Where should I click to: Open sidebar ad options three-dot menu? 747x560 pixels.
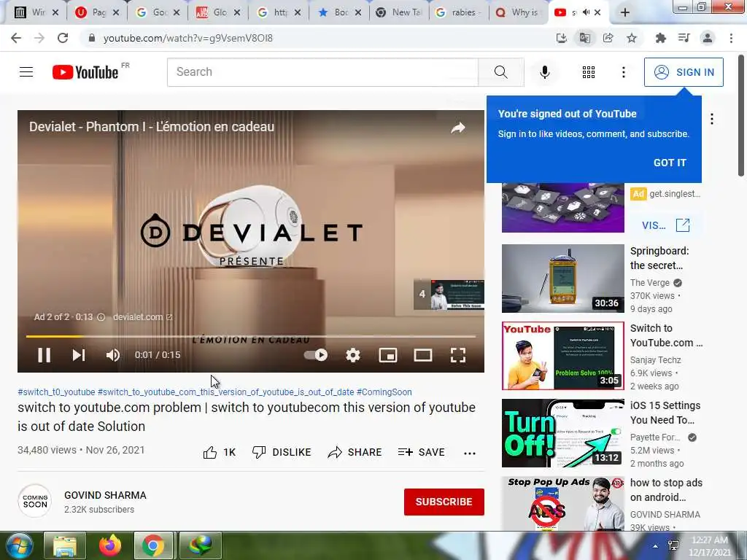pyautogui.click(x=712, y=119)
